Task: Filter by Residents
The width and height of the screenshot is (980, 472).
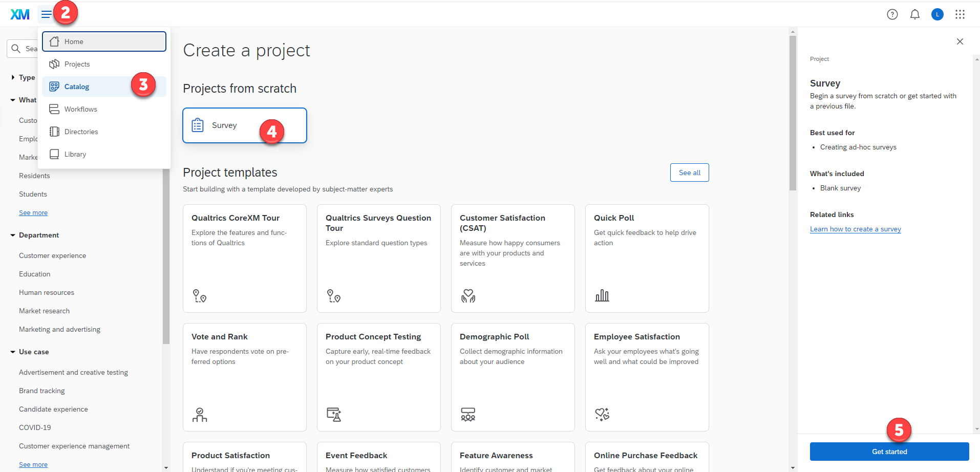Action: pyautogui.click(x=34, y=176)
